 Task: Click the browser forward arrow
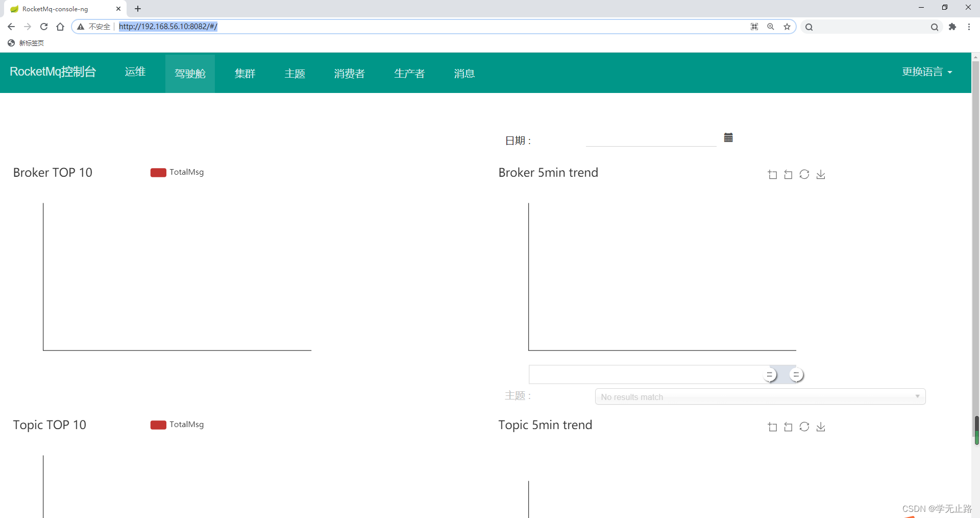point(28,27)
